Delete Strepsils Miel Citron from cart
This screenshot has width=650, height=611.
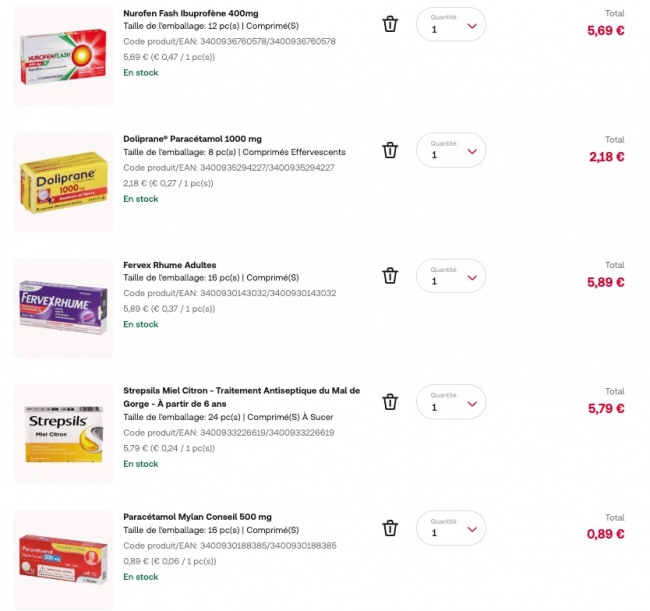tap(390, 402)
